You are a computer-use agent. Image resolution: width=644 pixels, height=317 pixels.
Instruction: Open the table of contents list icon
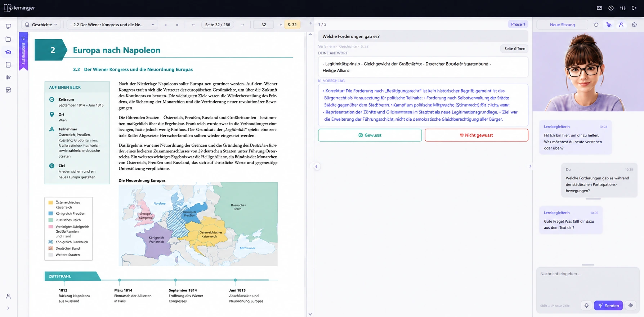[x=23, y=38]
